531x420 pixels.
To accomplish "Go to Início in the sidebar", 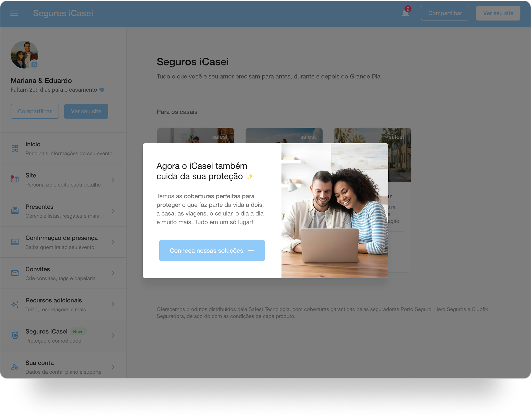I will pyautogui.click(x=63, y=149).
